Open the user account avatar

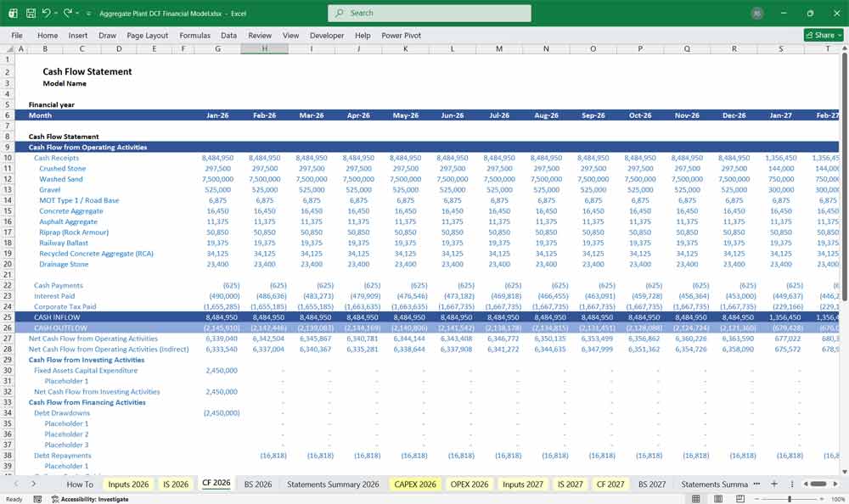tap(757, 14)
